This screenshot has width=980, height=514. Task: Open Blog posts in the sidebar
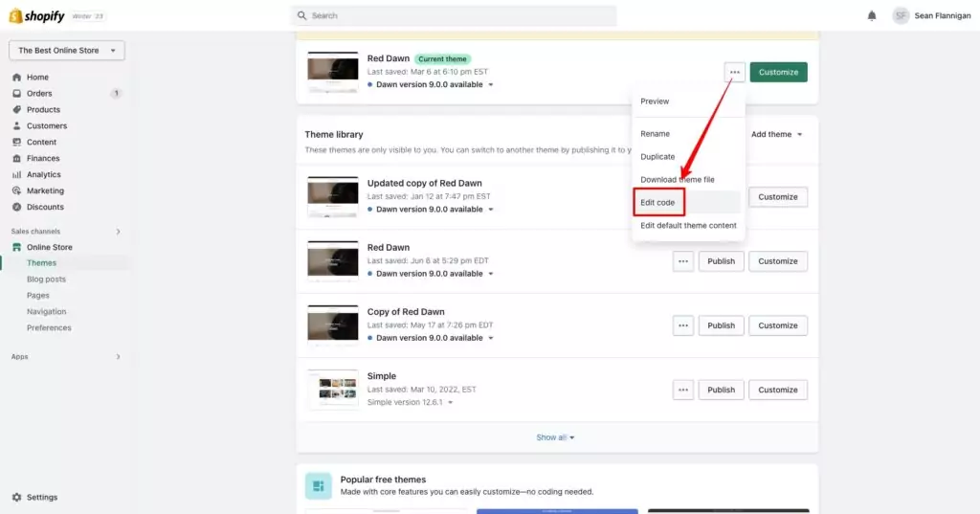(46, 279)
